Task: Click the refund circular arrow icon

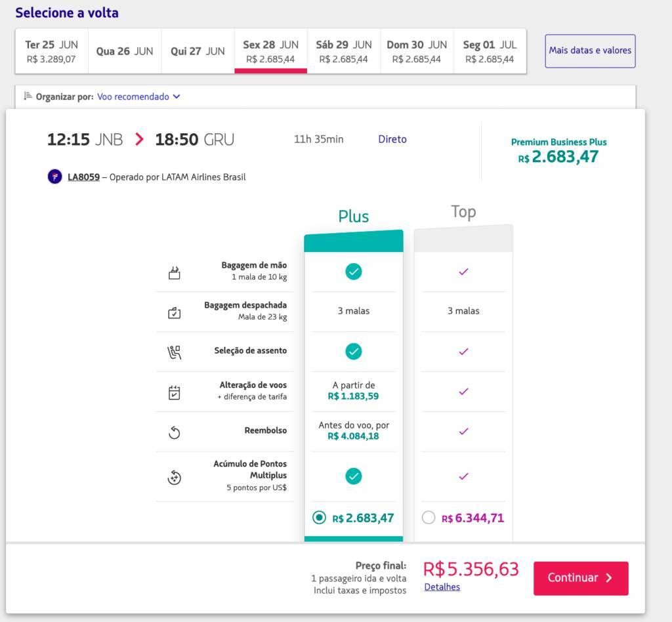Action: coord(174,432)
